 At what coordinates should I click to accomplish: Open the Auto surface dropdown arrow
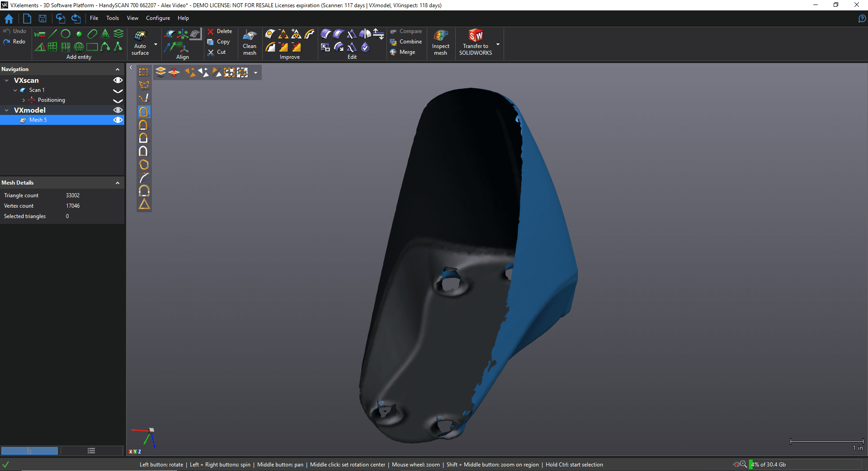[156, 44]
